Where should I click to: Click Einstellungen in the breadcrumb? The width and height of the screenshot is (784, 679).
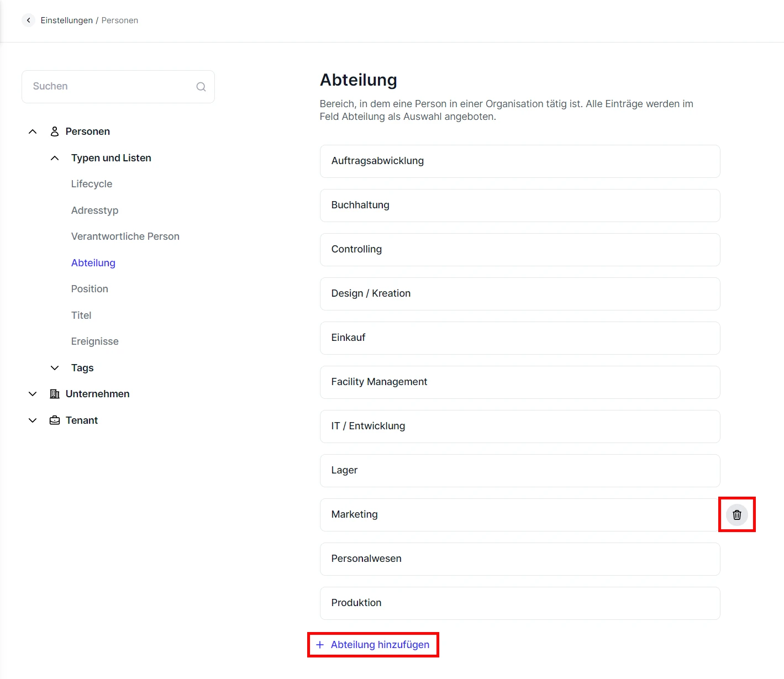point(66,20)
